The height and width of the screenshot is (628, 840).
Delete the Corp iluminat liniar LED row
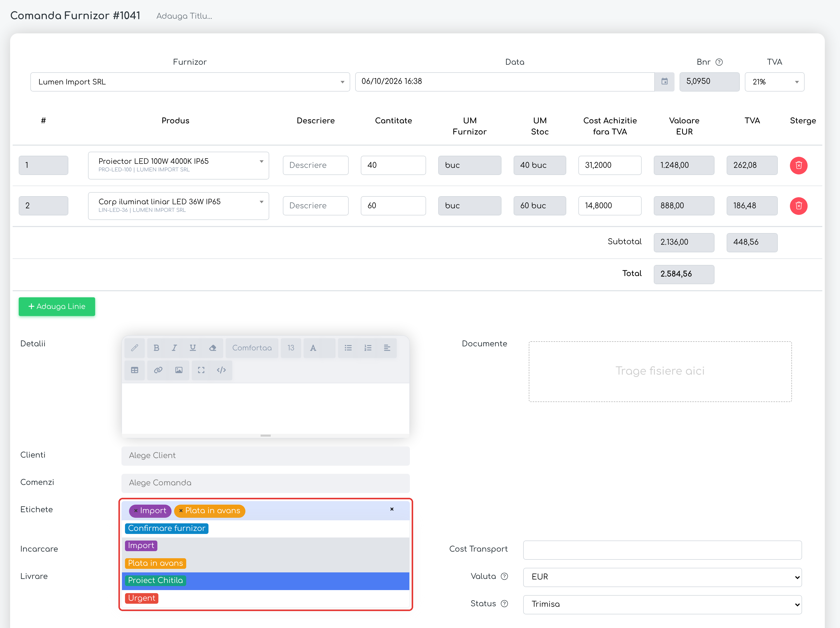click(x=799, y=206)
